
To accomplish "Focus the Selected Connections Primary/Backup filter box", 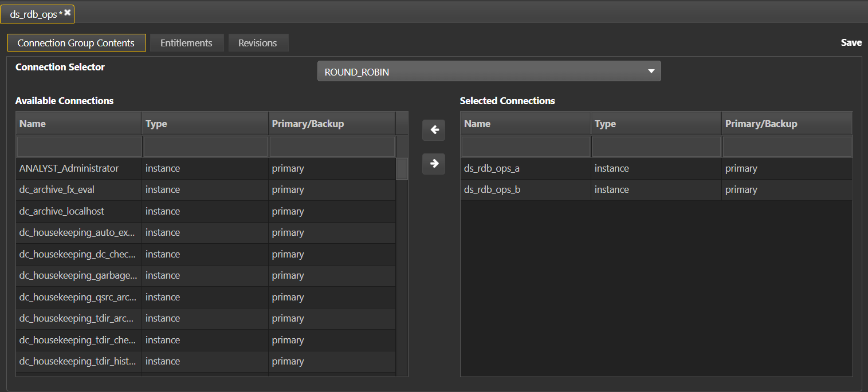I will coord(787,146).
